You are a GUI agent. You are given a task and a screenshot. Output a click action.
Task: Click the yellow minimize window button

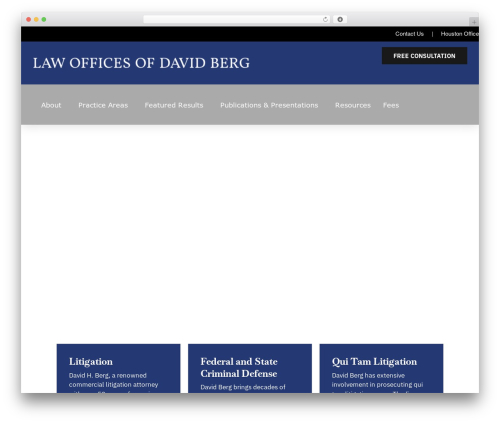tap(36, 19)
